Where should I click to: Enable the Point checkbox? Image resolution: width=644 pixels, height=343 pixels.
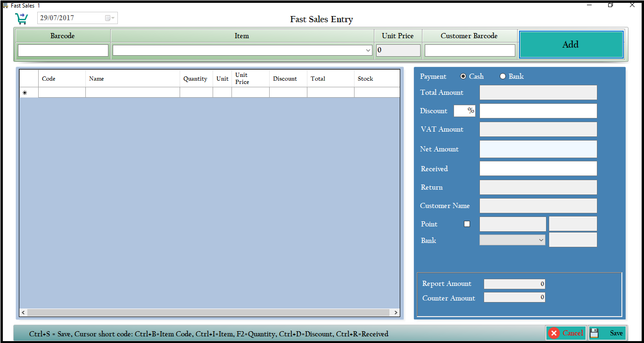tap(467, 224)
